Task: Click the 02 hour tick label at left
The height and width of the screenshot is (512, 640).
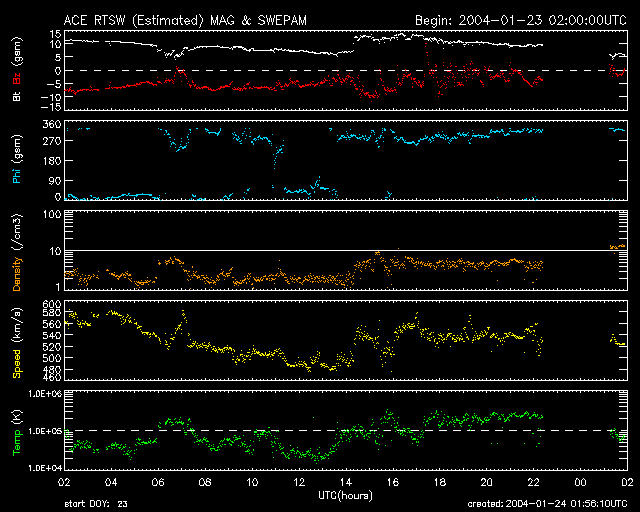Action: pyautogui.click(x=64, y=482)
